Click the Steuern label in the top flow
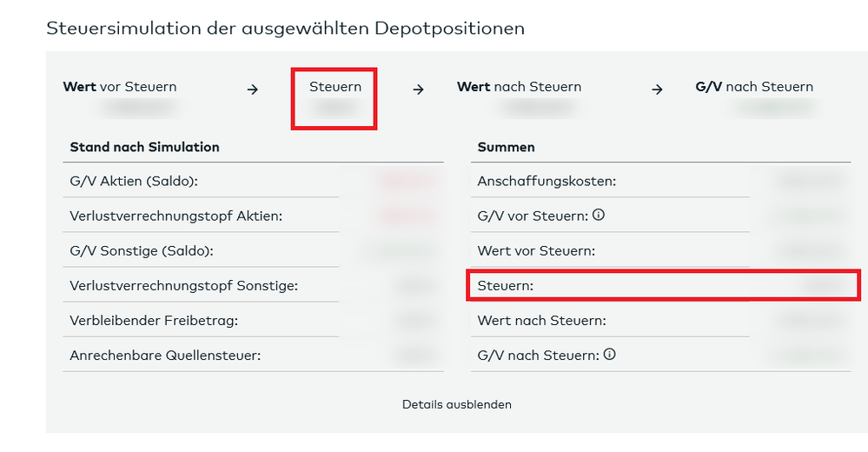The width and height of the screenshot is (868, 452). (335, 86)
